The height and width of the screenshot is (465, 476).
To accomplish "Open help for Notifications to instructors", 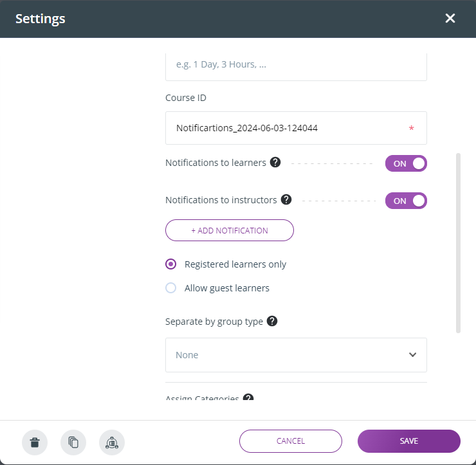I will (x=286, y=200).
